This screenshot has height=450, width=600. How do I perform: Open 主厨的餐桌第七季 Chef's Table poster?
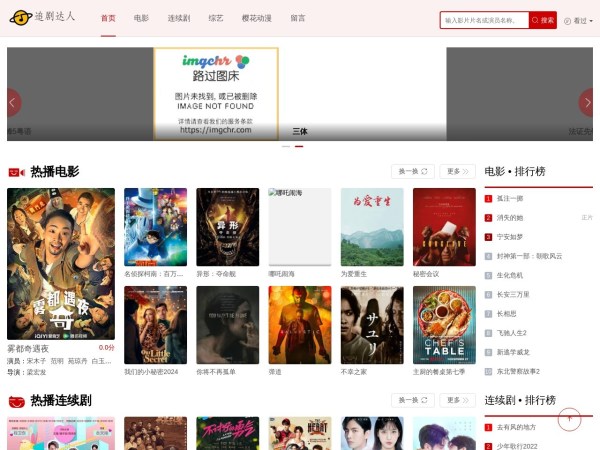(444, 324)
